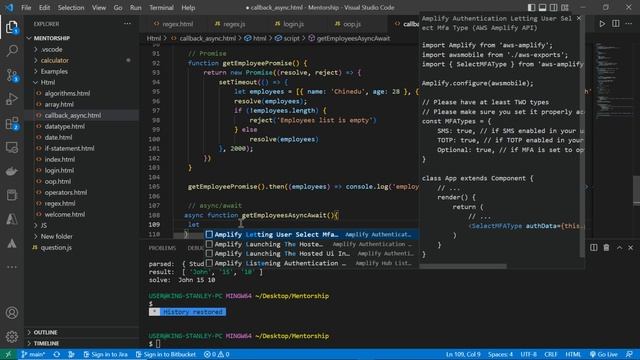Open the Extensions view
640x360 pixels.
[x=12, y=123]
